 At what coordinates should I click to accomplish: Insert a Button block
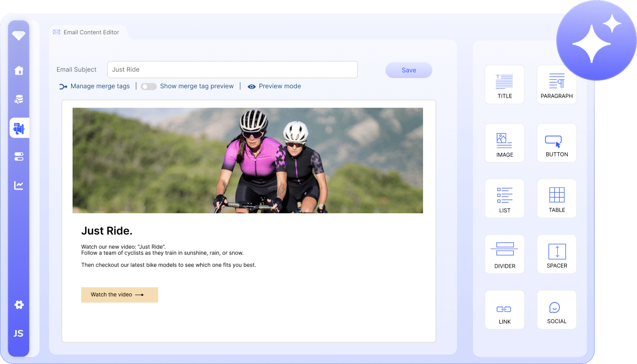pos(556,143)
